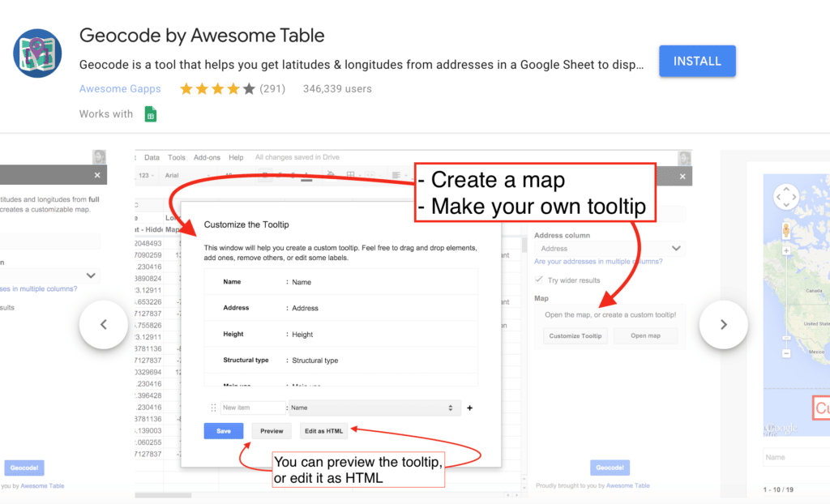Go to the previous screenshot with left arrow
Screen dimensions: 830x504
tap(104, 325)
